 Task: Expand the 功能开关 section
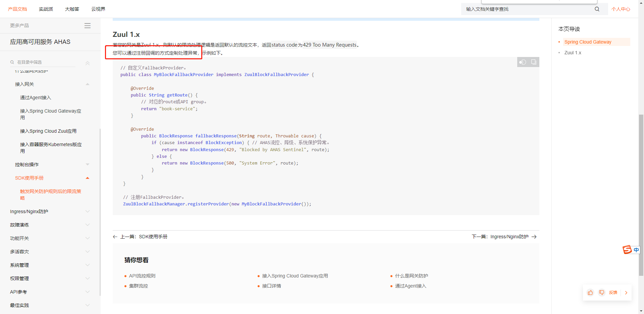88,238
